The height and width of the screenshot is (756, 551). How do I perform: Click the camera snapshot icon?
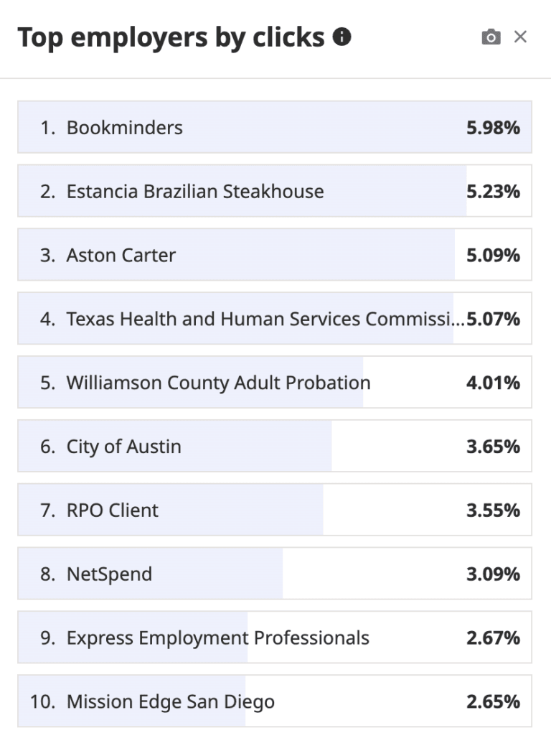click(491, 37)
